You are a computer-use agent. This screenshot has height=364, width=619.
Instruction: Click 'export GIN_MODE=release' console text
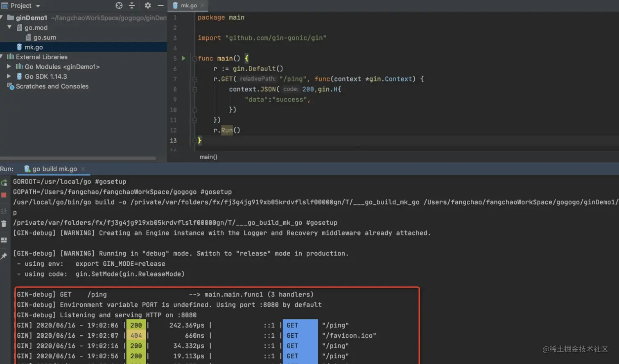pyautogui.click(x=120, y=264)
